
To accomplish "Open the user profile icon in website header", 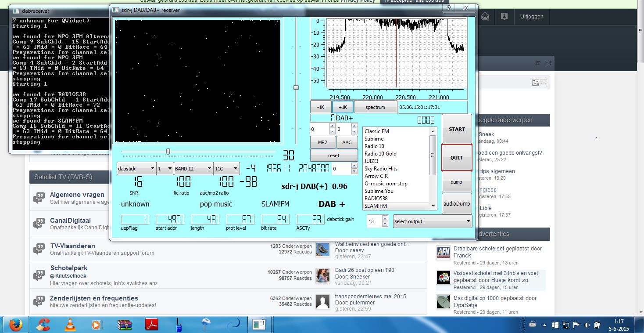I will pos(504,16).
